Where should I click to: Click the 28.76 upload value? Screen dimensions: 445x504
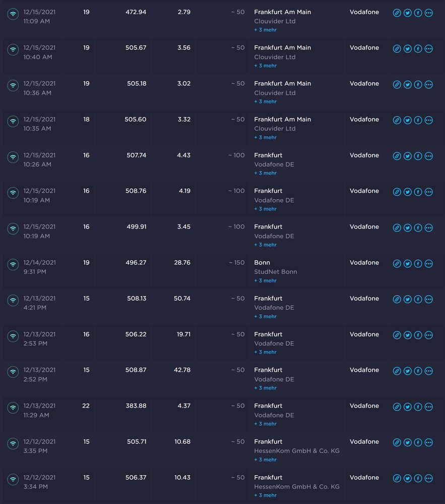(x=182, y=263)
